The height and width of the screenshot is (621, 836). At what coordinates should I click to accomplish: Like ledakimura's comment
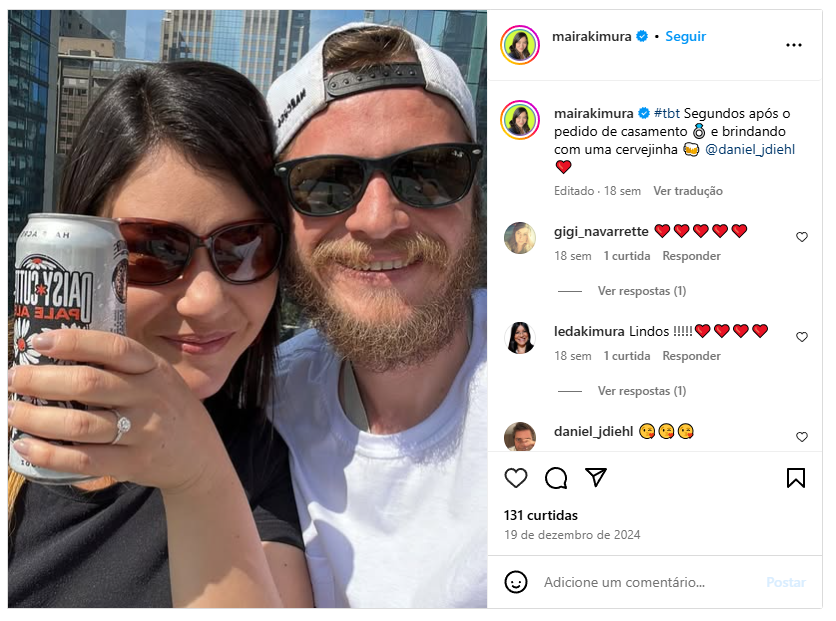click(801, 337)
